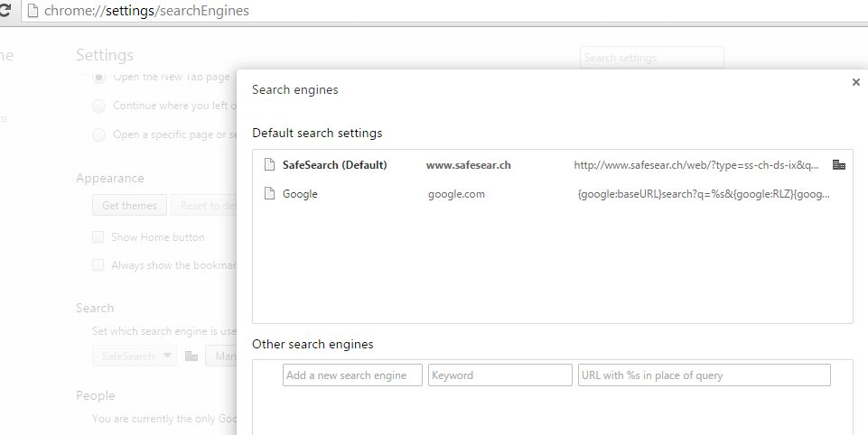Select the Open the New Tab page radio button
Viewport: 868px width, 435px height.
pyautogui.click(x=99, y=78)
